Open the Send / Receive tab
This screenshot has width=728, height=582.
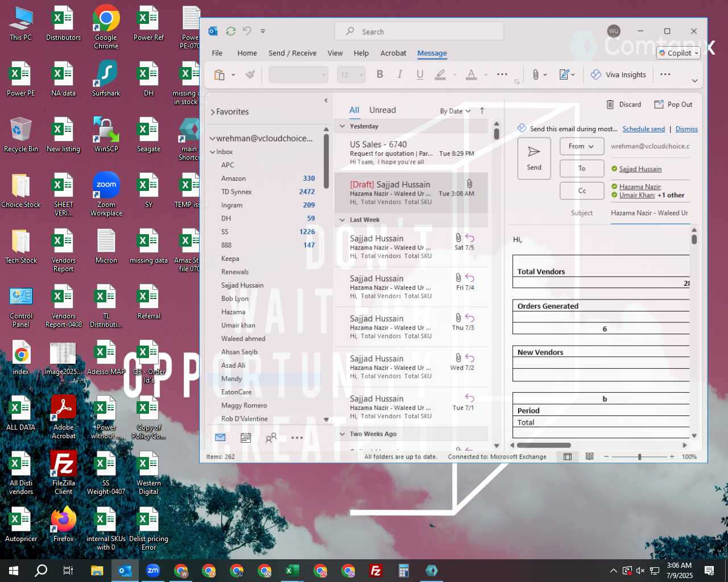[292, 53]
